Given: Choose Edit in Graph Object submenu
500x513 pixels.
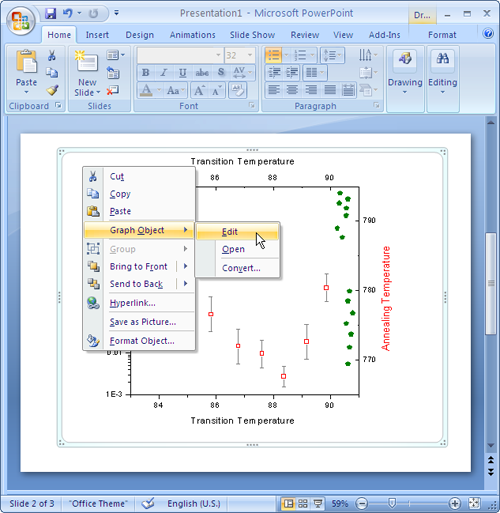Looking at the screenshot, I should (237, 232).
